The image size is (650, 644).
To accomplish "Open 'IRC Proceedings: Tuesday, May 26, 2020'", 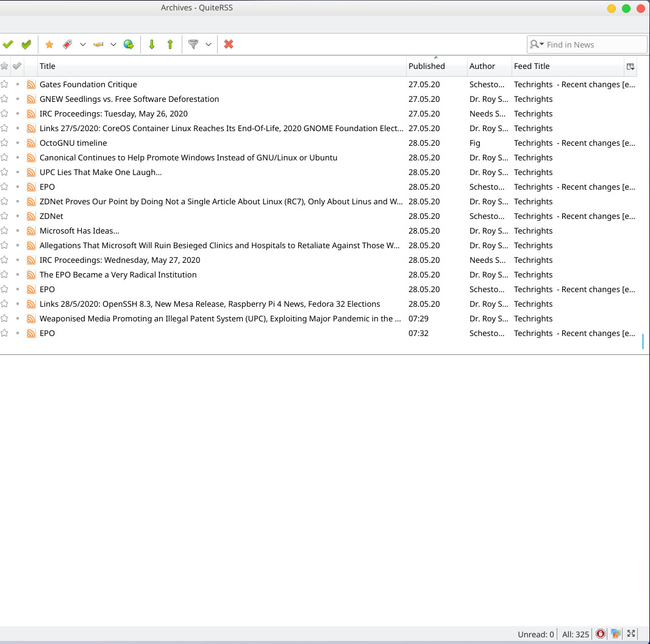I will point(113,113).
